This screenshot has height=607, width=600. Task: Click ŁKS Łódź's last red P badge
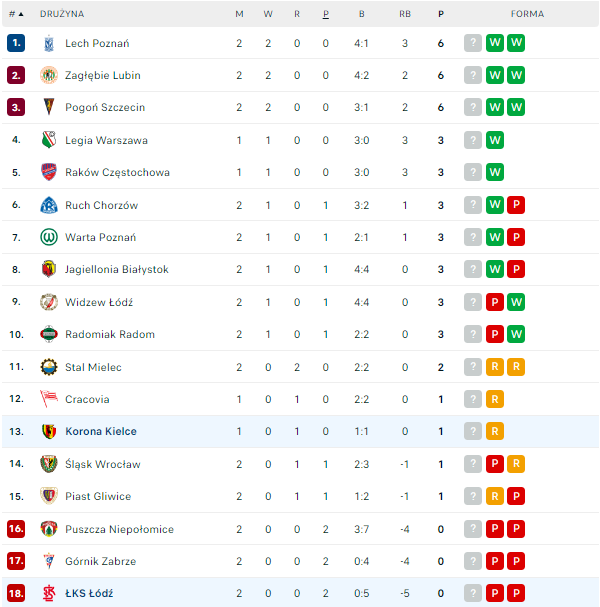pyautogui.click(x=516, y=593)
